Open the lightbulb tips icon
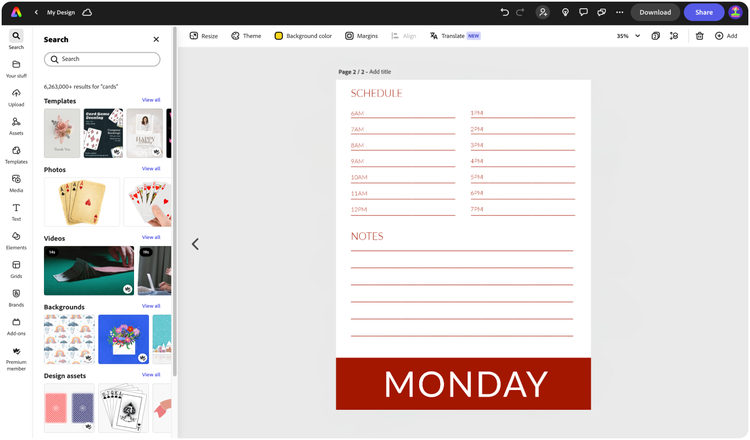 pyautogui.click(x=565, y=12)
